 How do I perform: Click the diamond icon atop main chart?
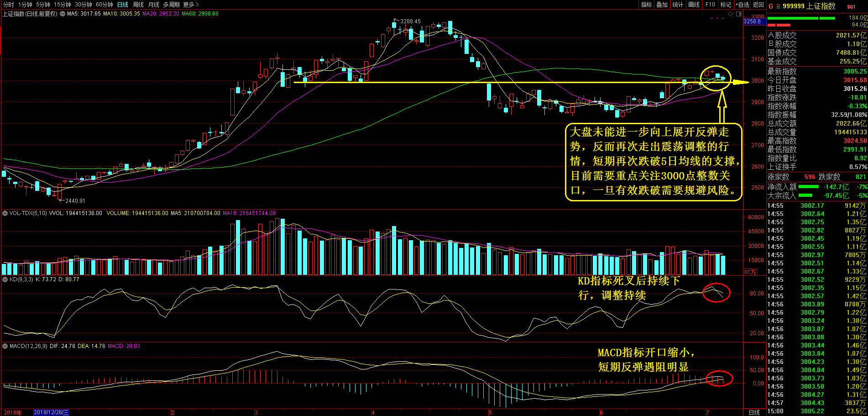tap(730, 14)
